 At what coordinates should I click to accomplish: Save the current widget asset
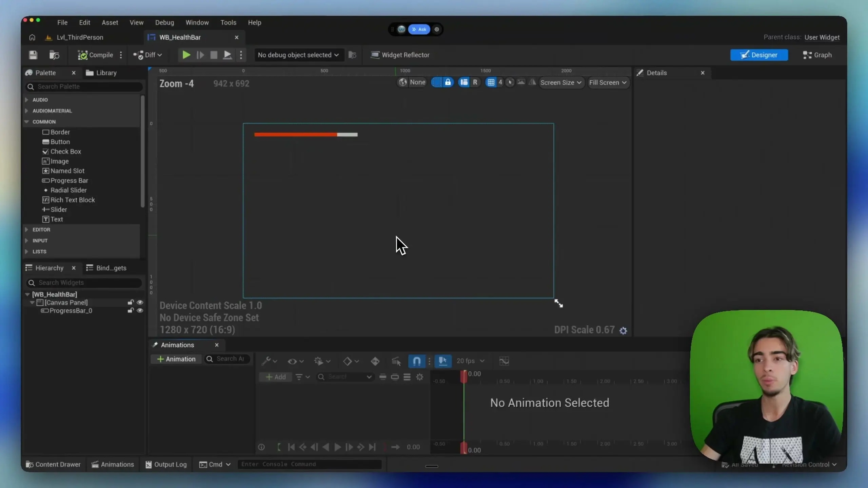pos(33,55)
